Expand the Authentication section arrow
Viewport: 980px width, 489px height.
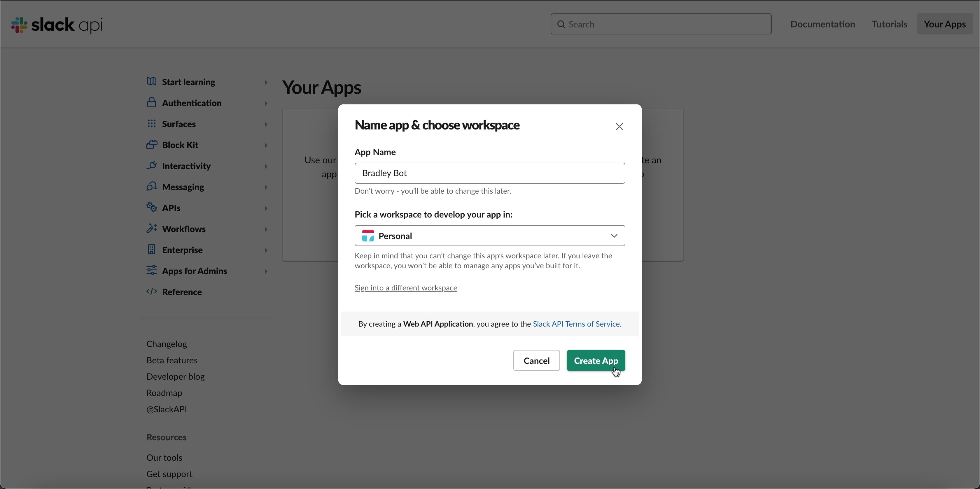pyautogui.click(x=266, y=104)
